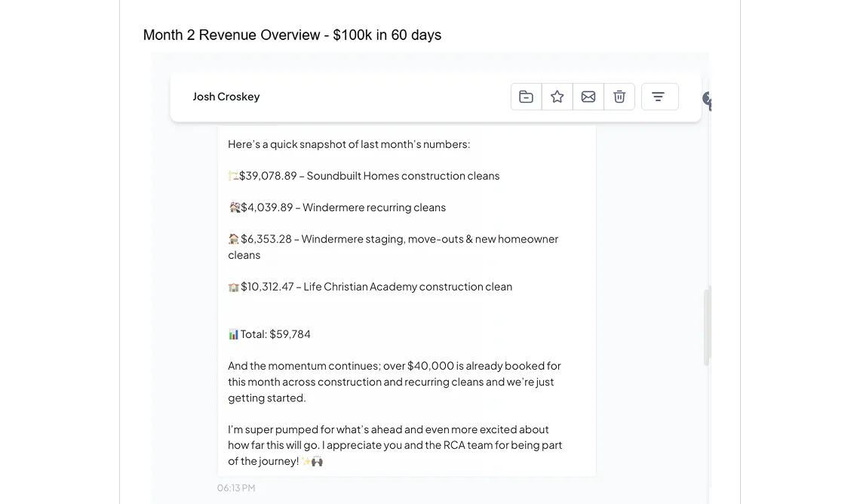Click the bar chart emoji beside Total
Viewport: 860px width, 504px height.
(x=233, y=334)
